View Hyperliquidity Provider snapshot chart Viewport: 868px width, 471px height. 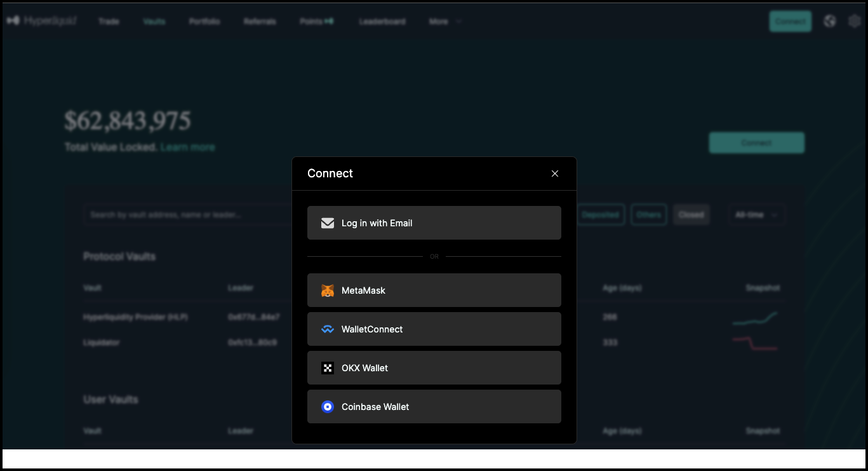pyautogui.click(x=754, y=317)
